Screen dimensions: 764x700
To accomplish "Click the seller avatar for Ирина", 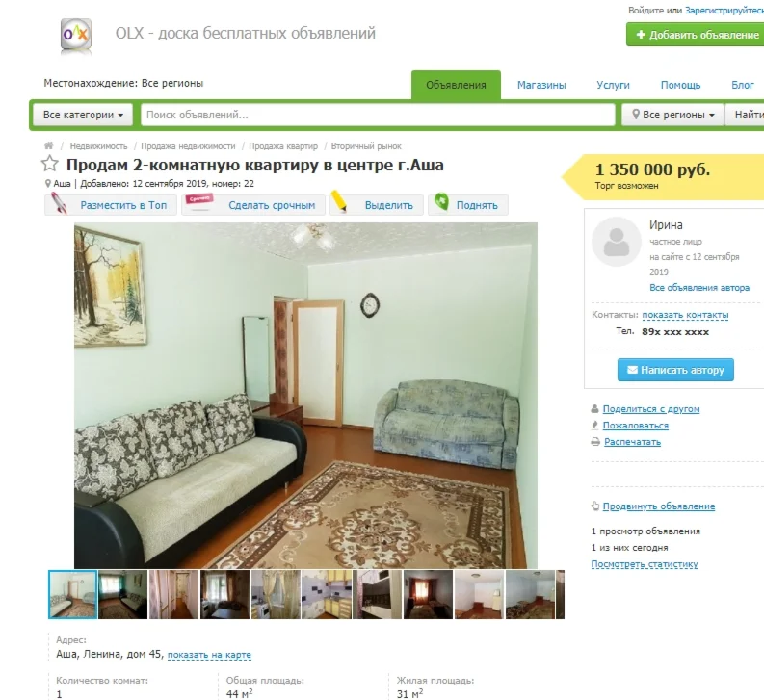I will point(616,242).
